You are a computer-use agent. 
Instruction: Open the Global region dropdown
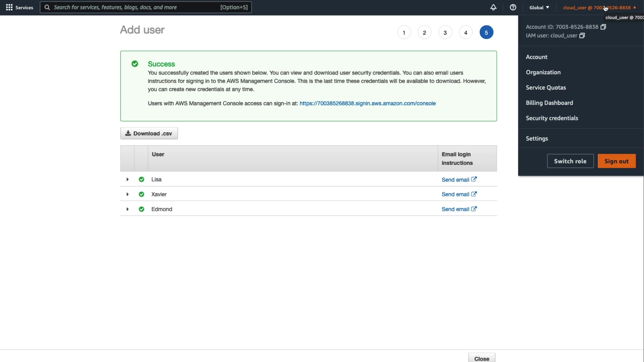539,7
